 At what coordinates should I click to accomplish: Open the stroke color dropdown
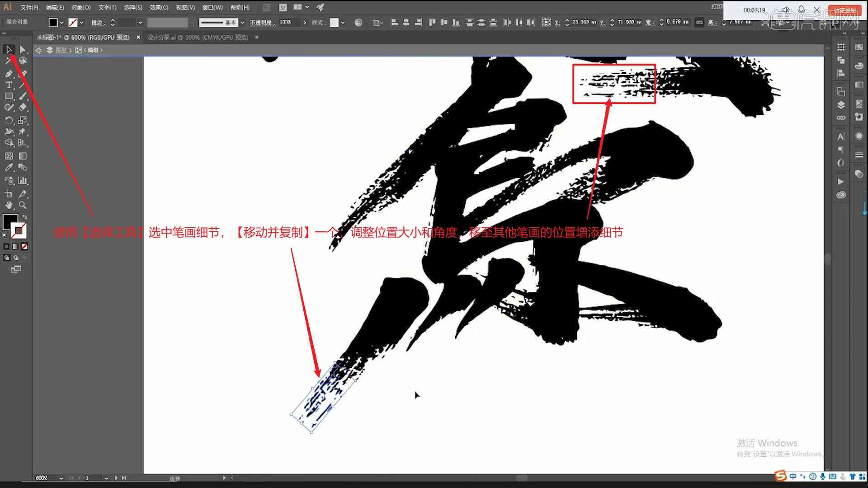(x=82, y=22)
